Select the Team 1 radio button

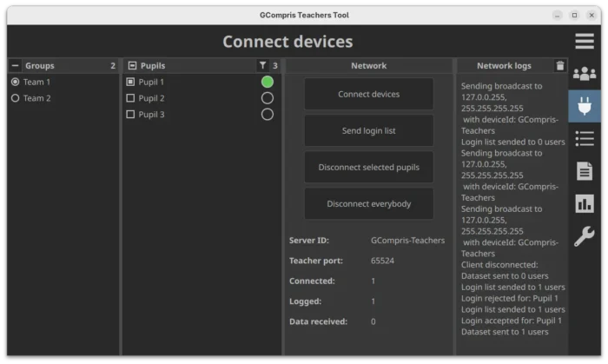15,82
